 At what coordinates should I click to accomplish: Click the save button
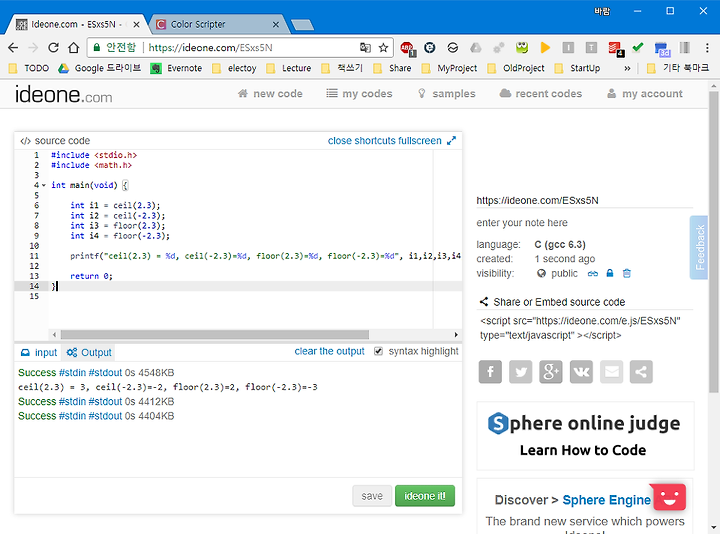(x=372, y=496)
